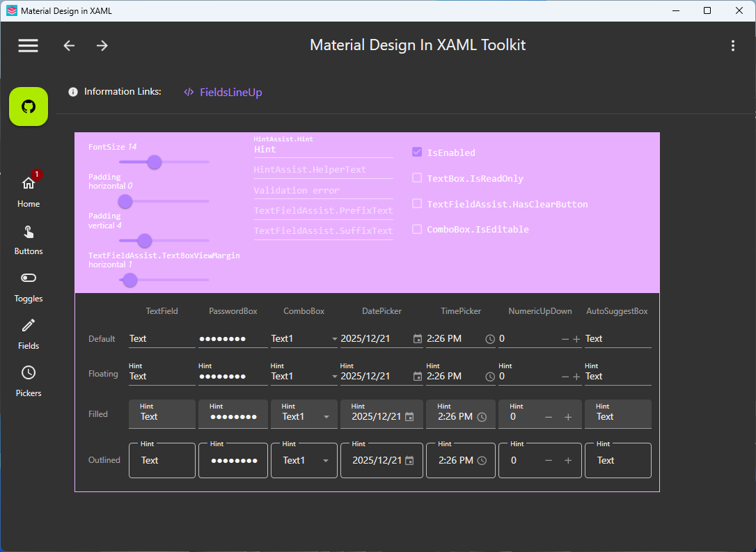Go forward with the right arrow
Image resolution: width=756 pixels, height=552 pixels.
(x=102, y=46)
